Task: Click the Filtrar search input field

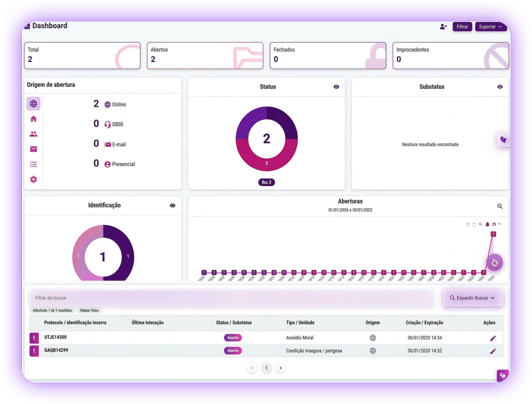Action: pyautogui.click(x=231, y=298)
